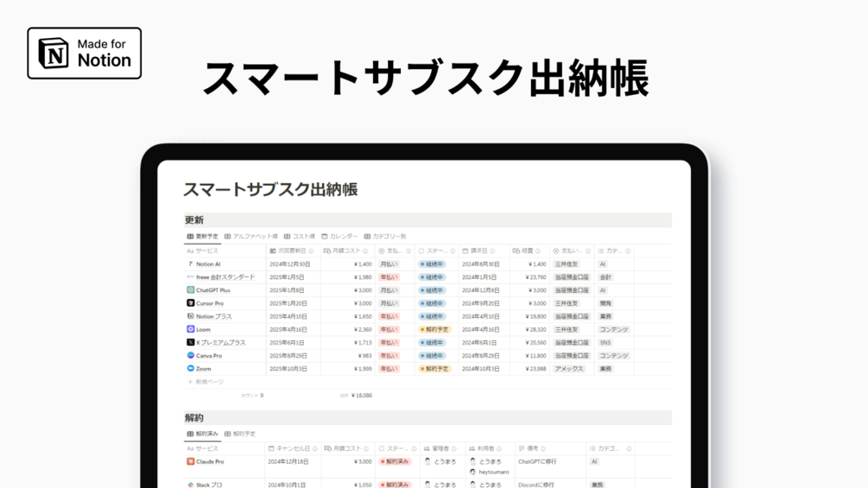
Task: Click the 更新 section heading
Action: 194,219
